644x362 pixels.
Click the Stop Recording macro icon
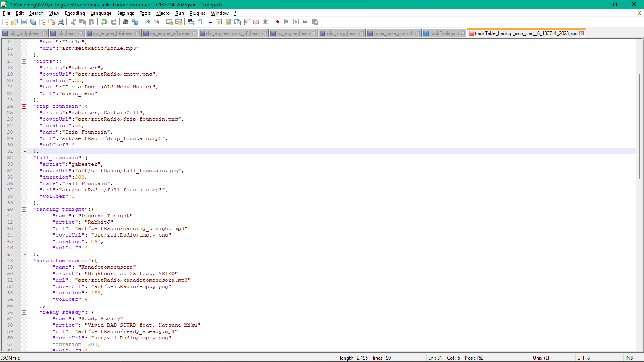pos(287,22)
